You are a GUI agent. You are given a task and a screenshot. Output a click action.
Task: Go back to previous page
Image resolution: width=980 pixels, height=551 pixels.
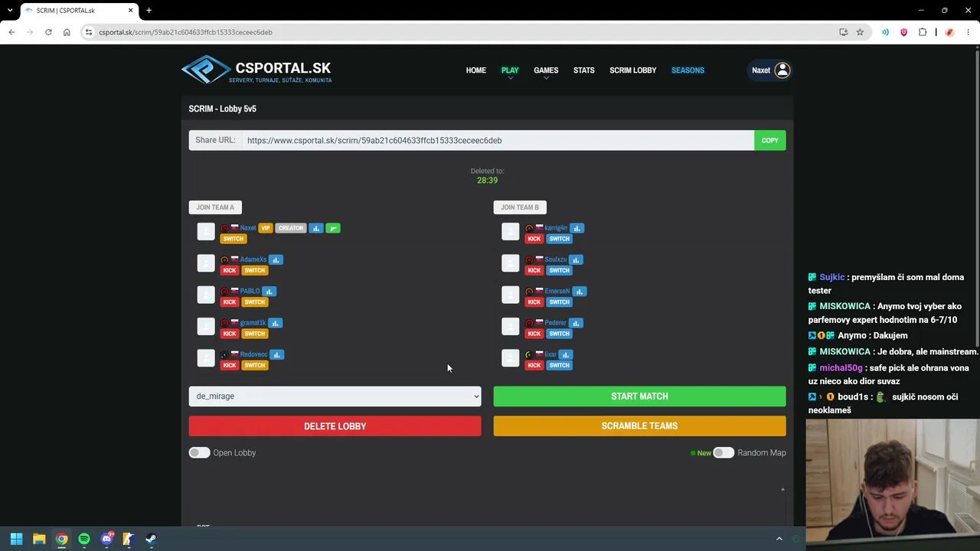(x=11, y=32)
